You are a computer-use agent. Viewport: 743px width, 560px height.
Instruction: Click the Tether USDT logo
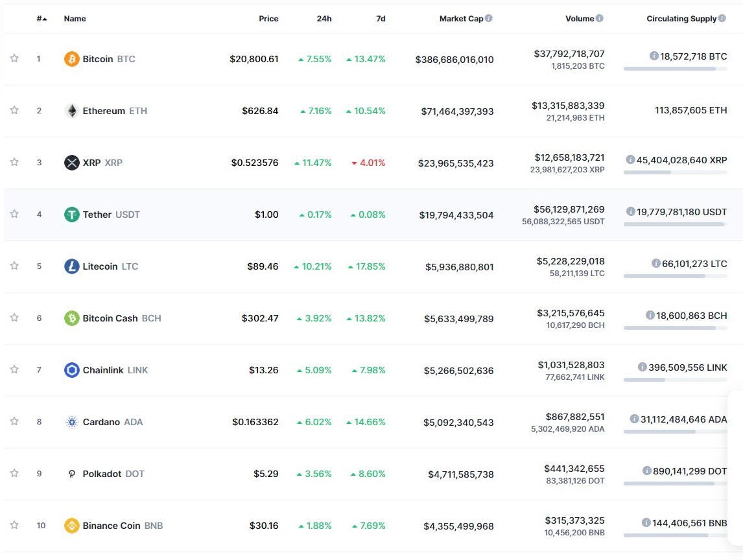point(71,214)
